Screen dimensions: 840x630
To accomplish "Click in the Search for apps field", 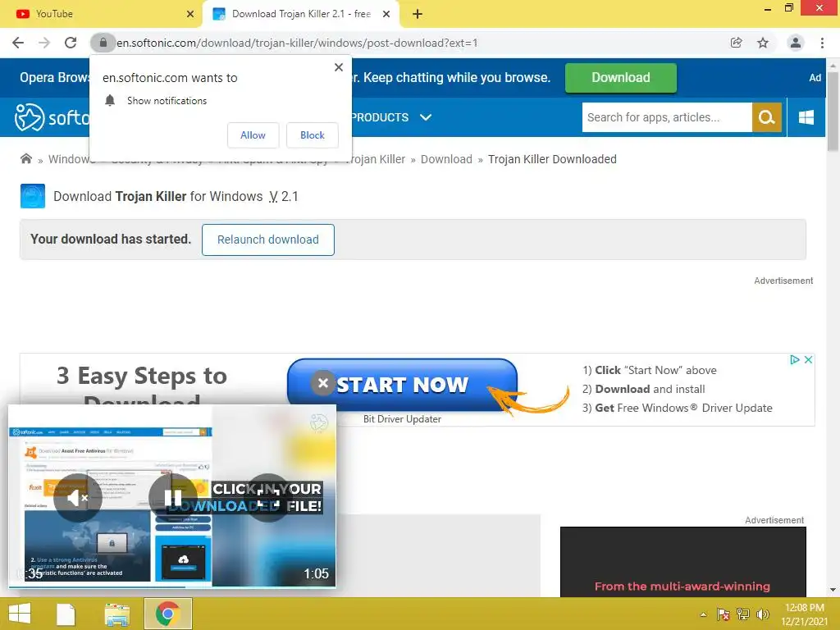I will pos(667,117).
